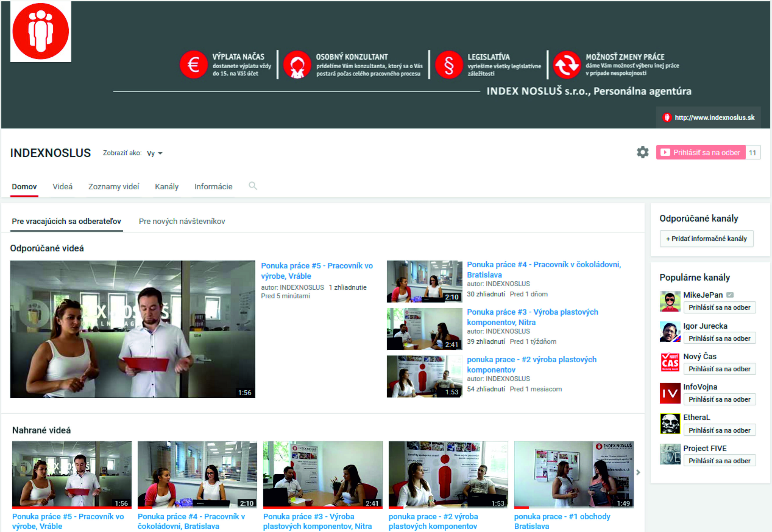The height and width of the screenshot is (532, 772).
Task: Select 'Pre nových návštevníkov' tab
Action: pyautogui.click(x=182, y=221)
